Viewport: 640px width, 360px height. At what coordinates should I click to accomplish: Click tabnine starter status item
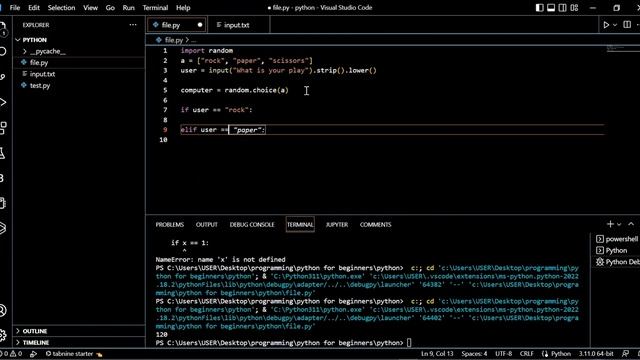click(x=73, y=354)
